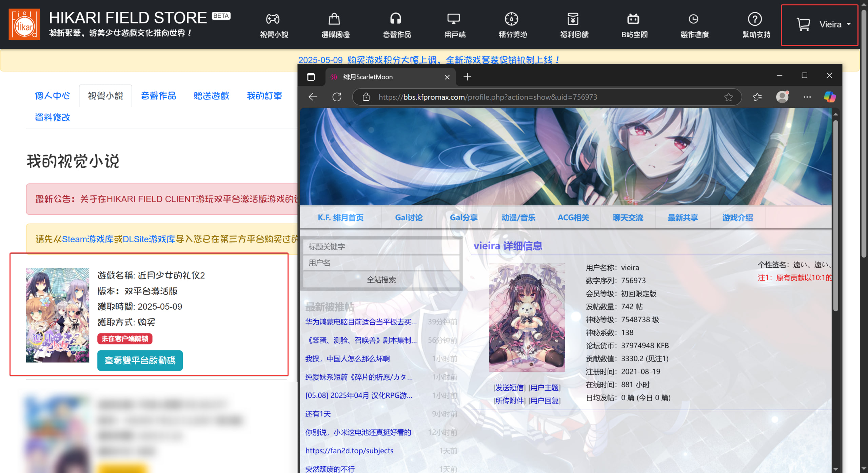The height and width of the screenshot is (473, 868).
Task: Click the 标题关键字 search input field
Action: coord(381,247)
